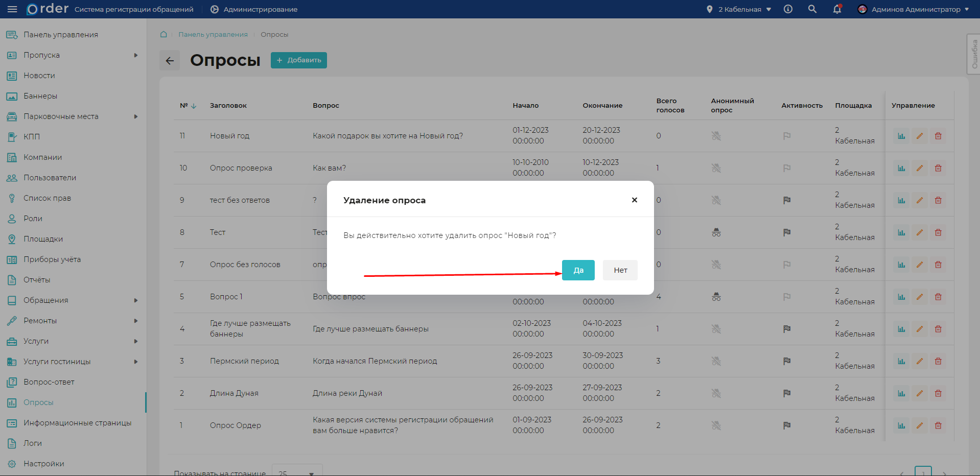
Task: Toggle activity flag for Длина Дуная survey
Action: click(787, 393)
